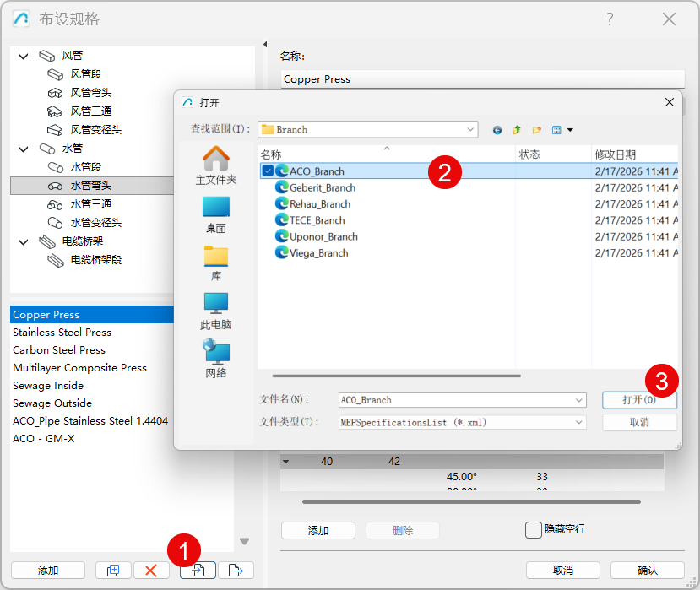
Task: Sort files by 状态 column header
Action: click(553, 154)
